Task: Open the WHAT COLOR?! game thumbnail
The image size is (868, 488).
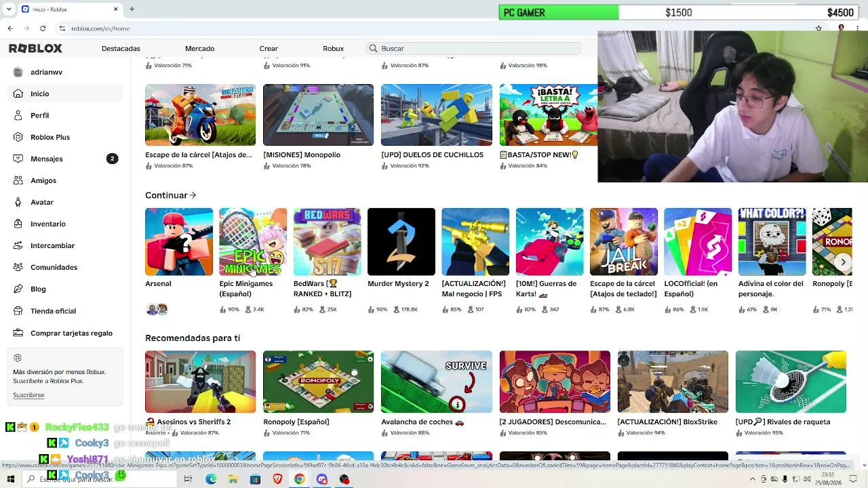Action: pyautogui.click(x=772, y=242)
